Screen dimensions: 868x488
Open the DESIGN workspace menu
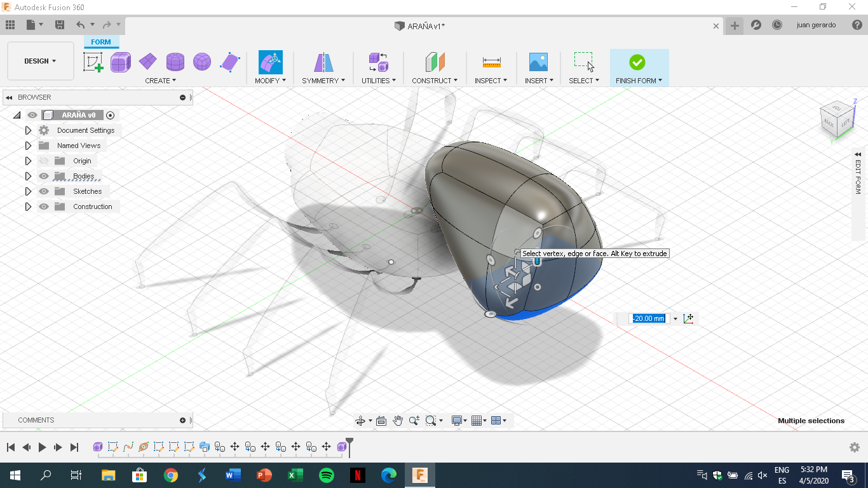pyautogui.click(x=40, y=61)
